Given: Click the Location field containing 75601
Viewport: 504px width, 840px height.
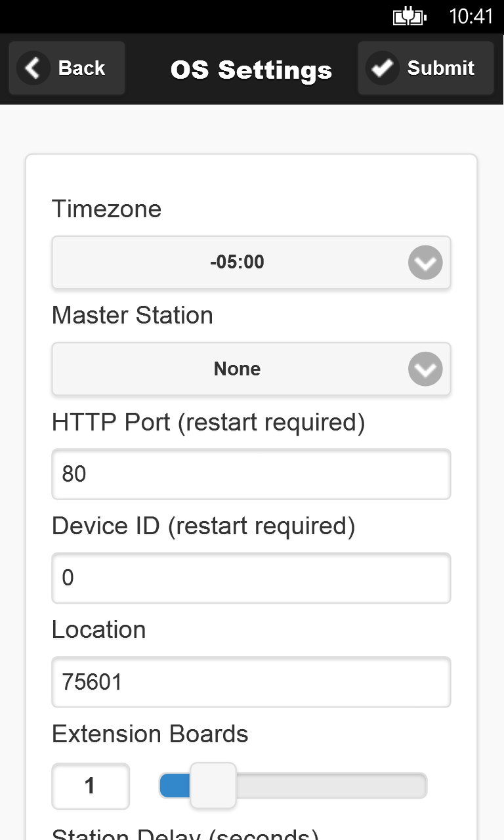Looking at the screenshot, I should click(251, 682).
